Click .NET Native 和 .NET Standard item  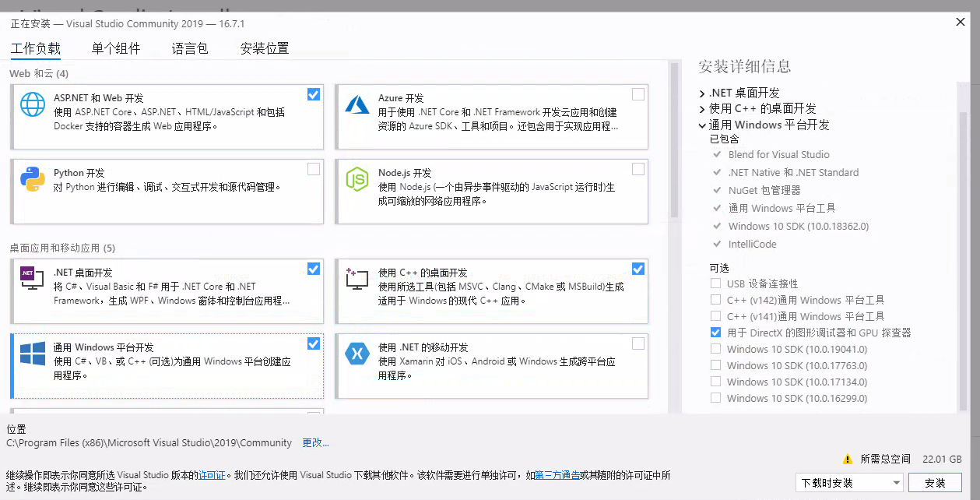click(x=793, y=172)
